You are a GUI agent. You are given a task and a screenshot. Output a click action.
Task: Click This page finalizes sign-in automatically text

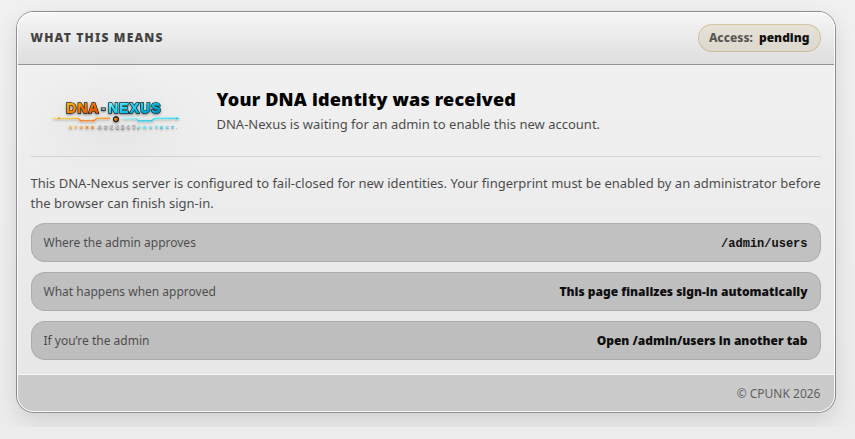pos(683,292)
